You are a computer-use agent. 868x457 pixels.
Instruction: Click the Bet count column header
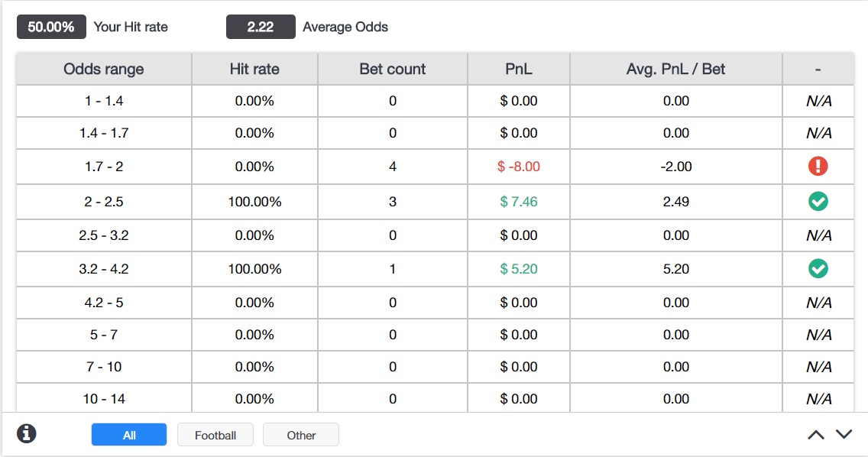[392, 69]
